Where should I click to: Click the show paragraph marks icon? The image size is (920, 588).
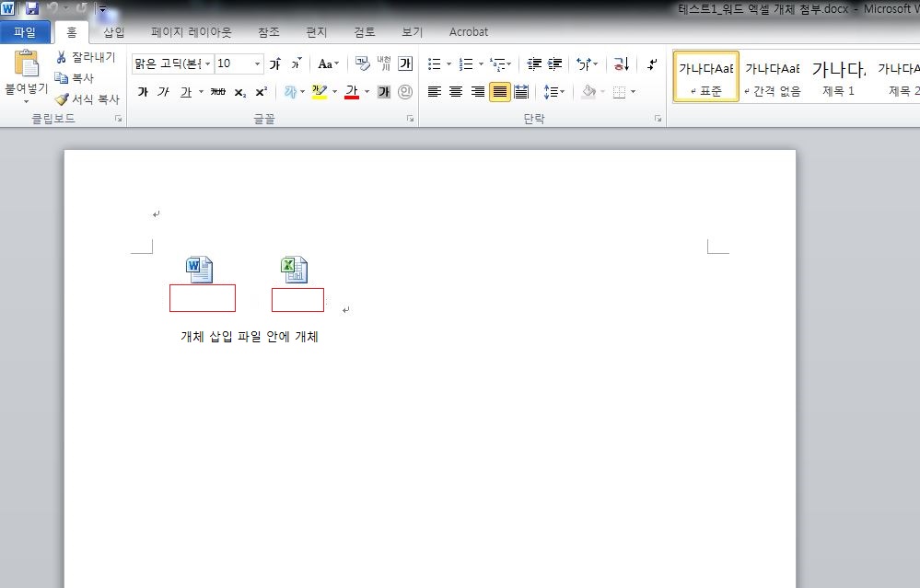(x=652, y=63)
